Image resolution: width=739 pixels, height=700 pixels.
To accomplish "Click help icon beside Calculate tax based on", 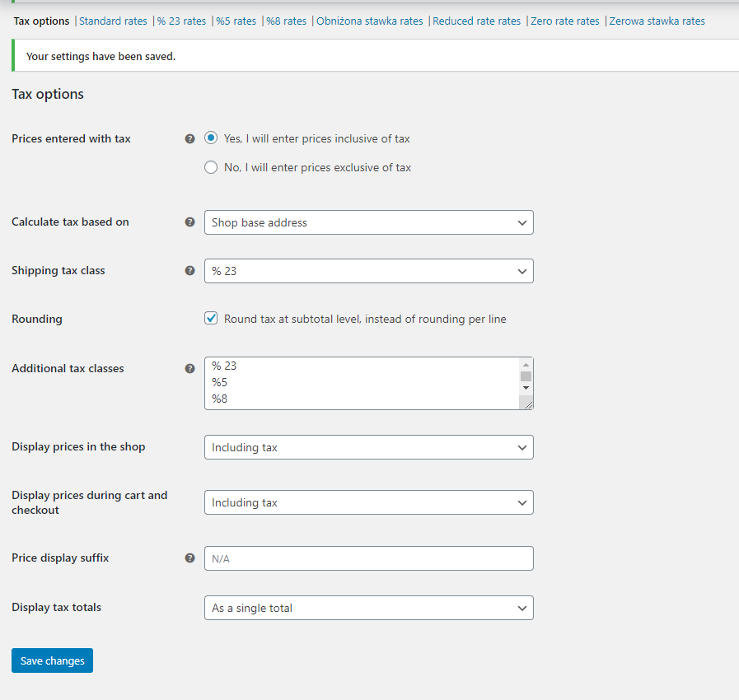I will (190, 222).
